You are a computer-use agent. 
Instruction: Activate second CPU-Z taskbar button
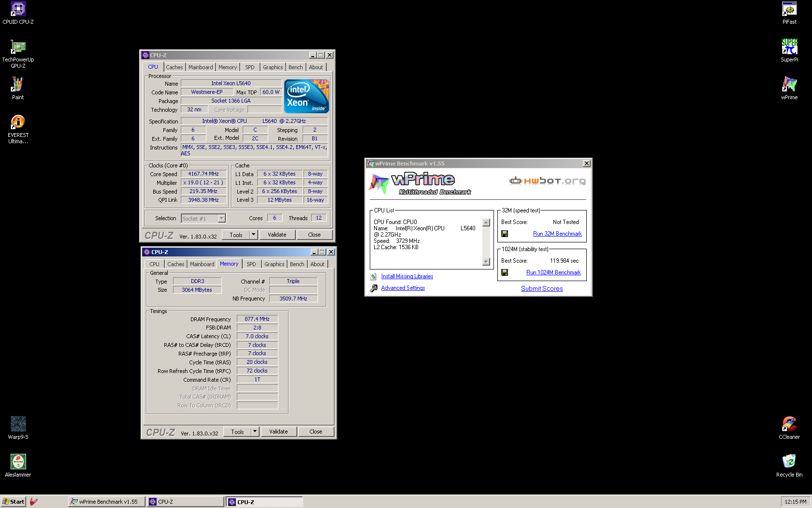pyautogui.click(x=264, y=502)
